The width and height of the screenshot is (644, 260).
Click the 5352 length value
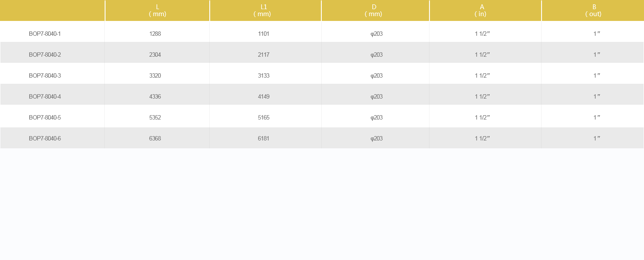[x=155, y=117]
